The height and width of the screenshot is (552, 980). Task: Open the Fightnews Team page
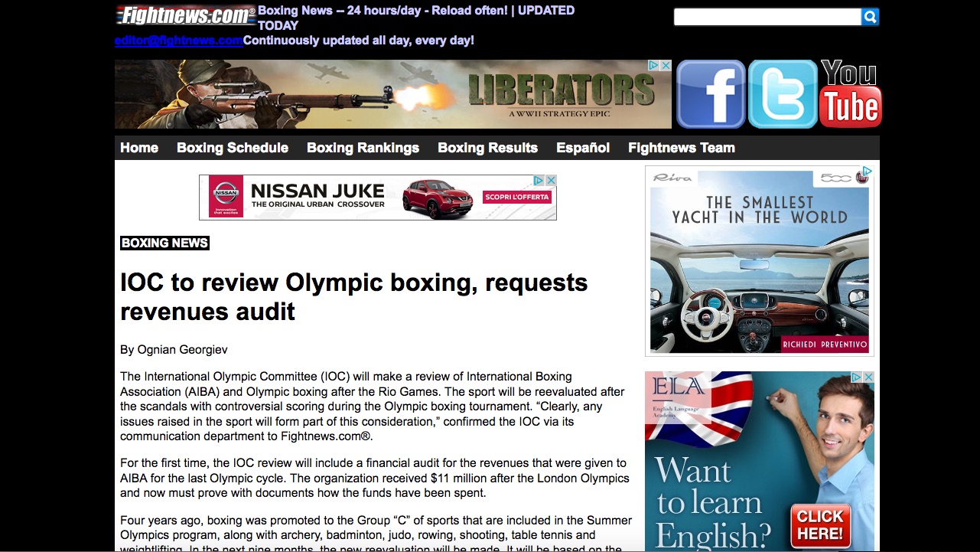pyautogui.click(x=681, y=148)
